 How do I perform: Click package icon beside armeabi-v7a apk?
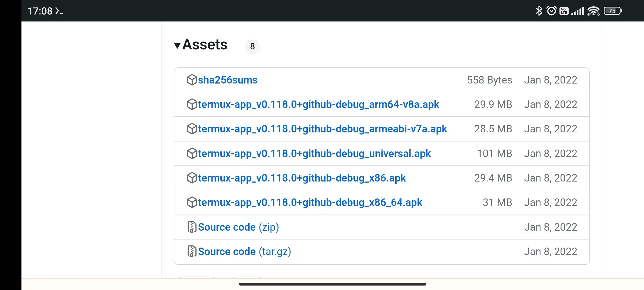coord(192,129)
